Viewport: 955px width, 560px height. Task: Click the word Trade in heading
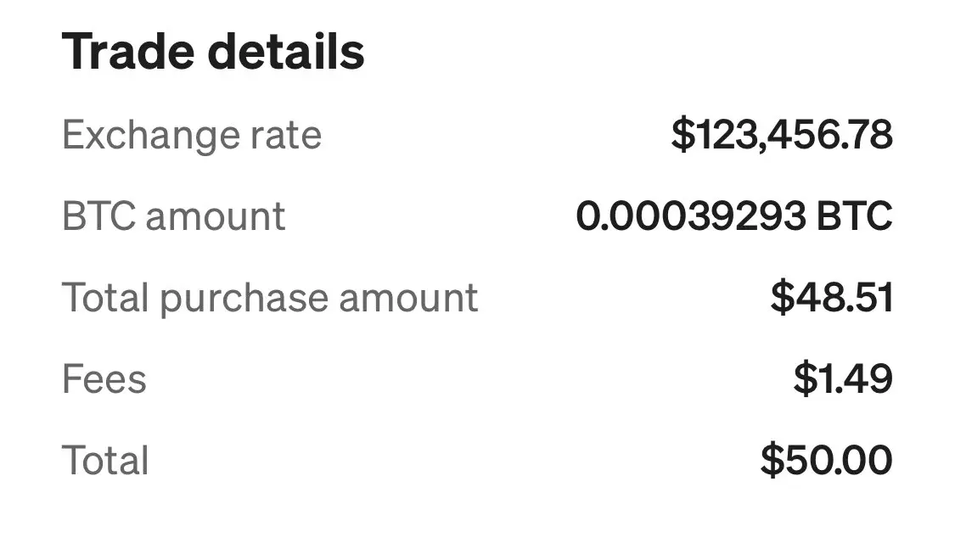click(128, 52)
